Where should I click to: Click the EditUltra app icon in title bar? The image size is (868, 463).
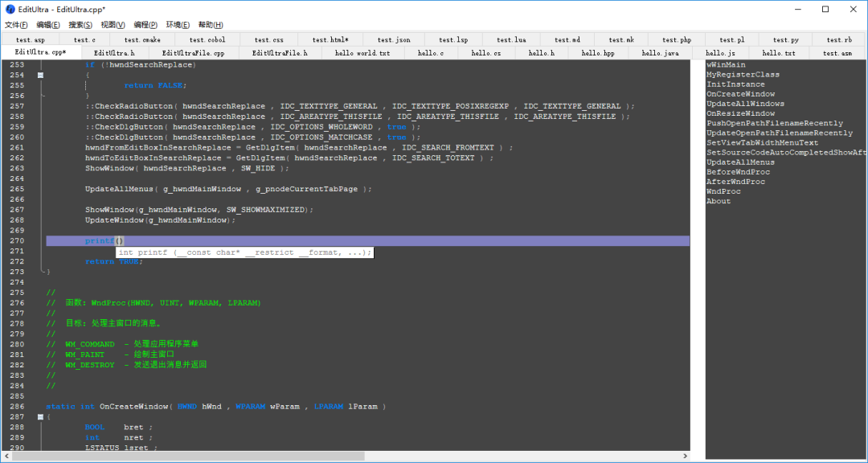click(x=10, y=10)
